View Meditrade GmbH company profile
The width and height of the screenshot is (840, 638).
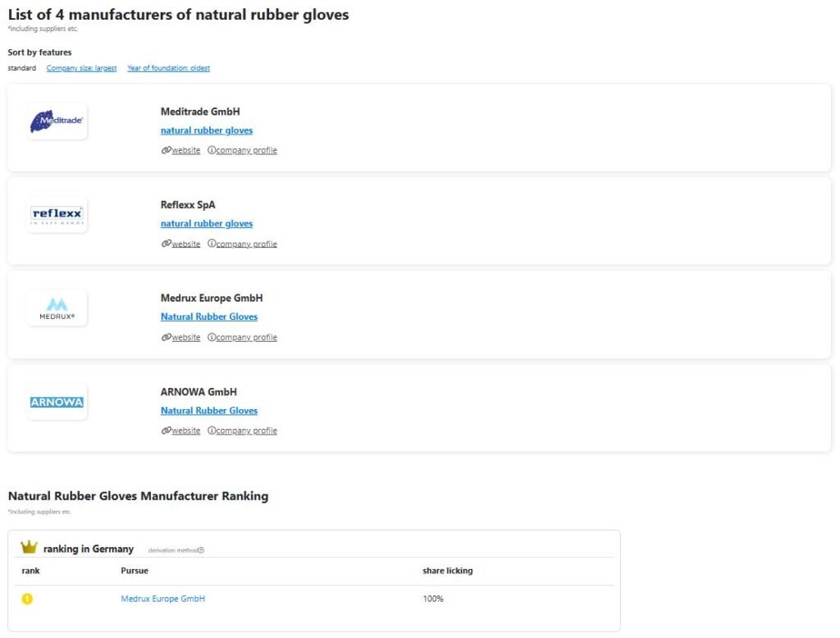click(246, 151)
